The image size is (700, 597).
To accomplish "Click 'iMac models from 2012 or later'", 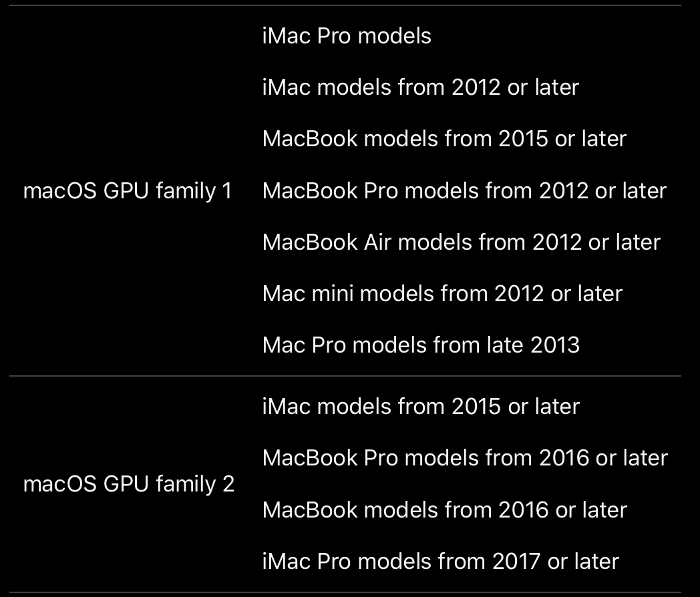I will pos(420,87).
